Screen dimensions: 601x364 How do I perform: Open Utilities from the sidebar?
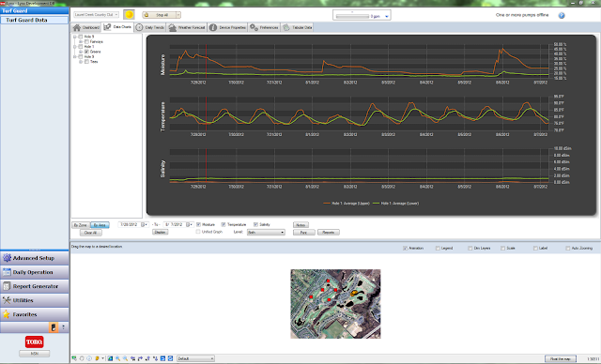point(35,300)
